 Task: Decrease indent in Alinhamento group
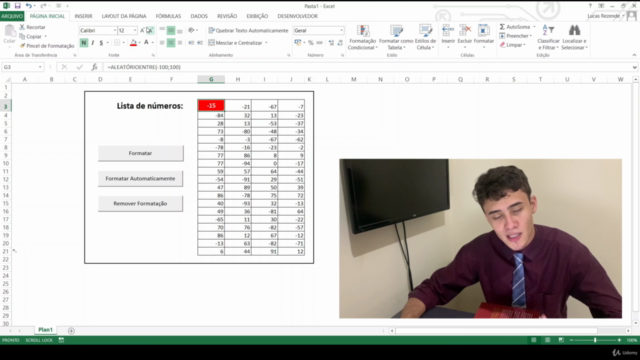pyautogui.click(x=191, y=43)
